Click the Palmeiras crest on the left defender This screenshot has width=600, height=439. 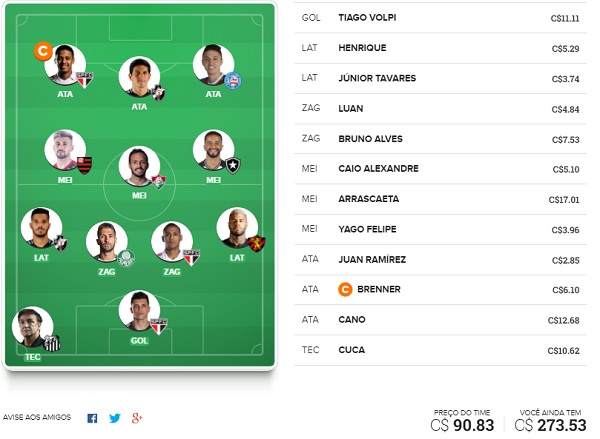(x=126, y=259)
